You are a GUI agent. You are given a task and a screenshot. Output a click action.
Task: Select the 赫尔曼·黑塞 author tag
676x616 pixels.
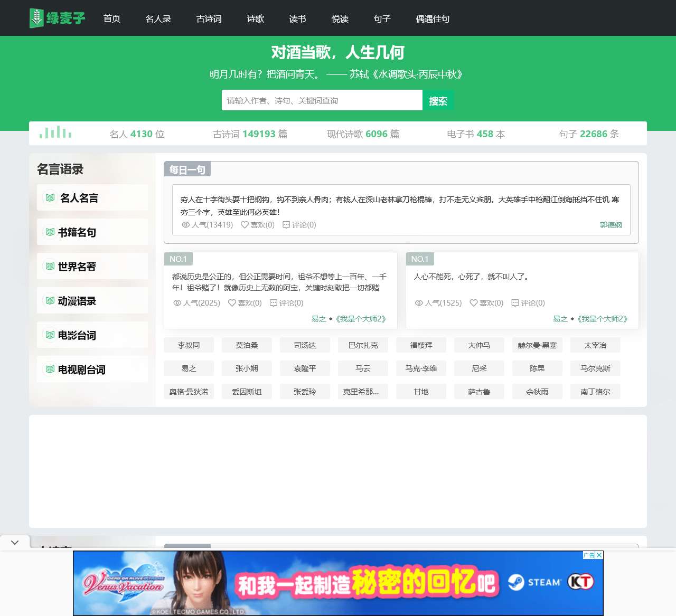point(537,345)
